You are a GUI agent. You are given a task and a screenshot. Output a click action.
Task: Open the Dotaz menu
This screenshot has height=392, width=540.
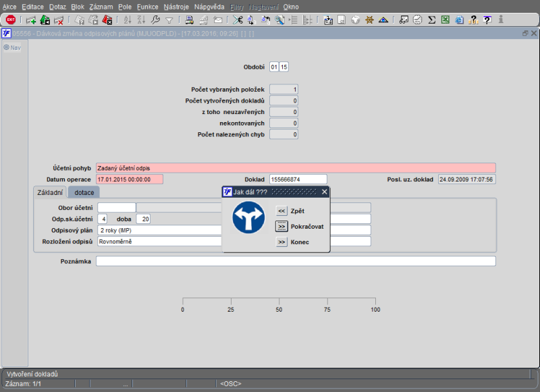(57, 7)
